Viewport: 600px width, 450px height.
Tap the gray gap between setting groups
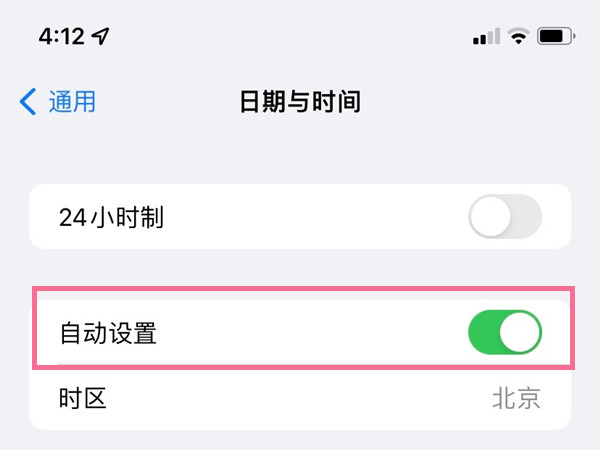tap(300, 268)
